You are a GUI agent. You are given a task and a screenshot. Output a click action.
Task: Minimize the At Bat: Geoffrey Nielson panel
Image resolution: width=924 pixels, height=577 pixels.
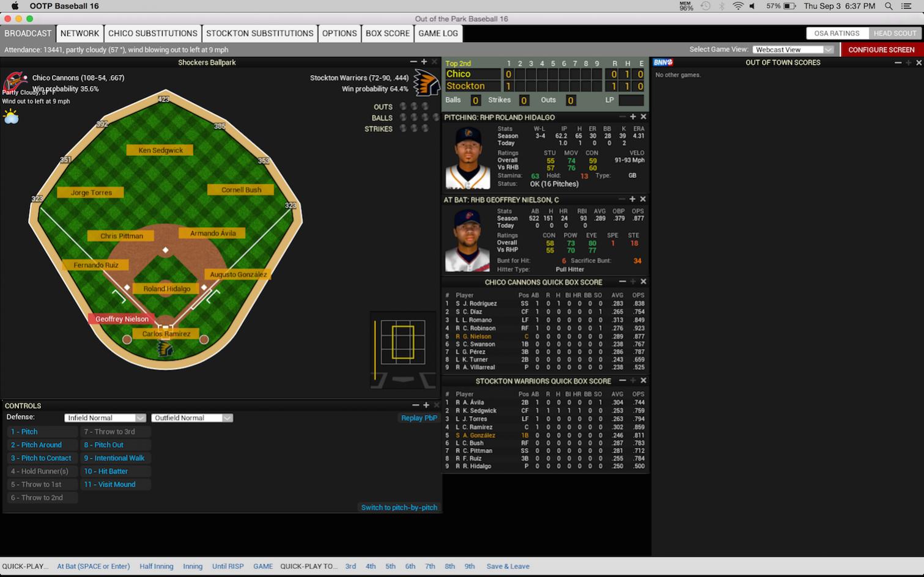622,199
